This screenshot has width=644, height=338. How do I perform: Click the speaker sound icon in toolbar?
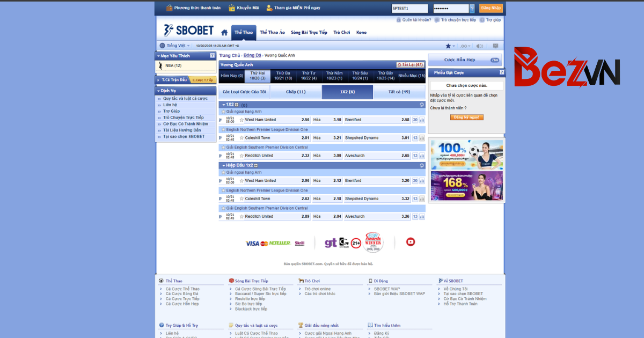(479, 46)
